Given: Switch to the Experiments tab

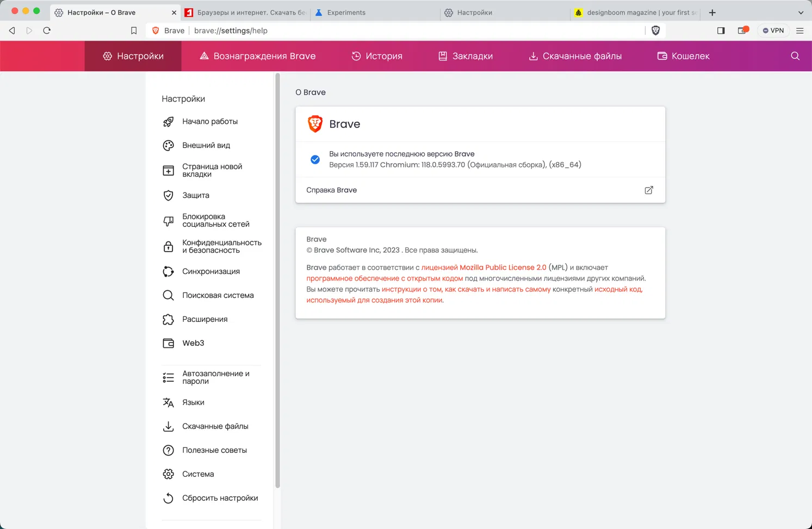Looking at the screenshot, I should pyautogui.click(x=375, y=13).
